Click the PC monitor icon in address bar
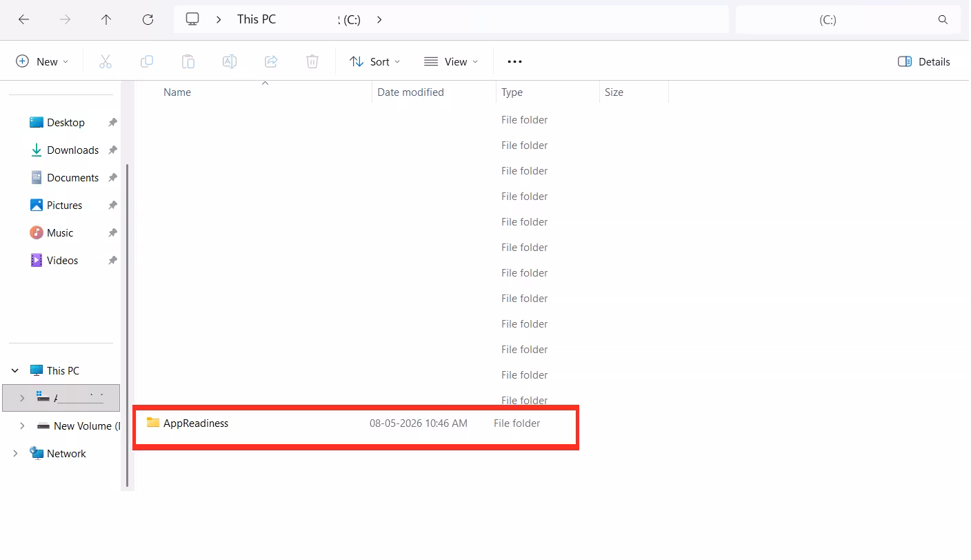The height and width of the screenshot is (560, 971). coord(192,19)
